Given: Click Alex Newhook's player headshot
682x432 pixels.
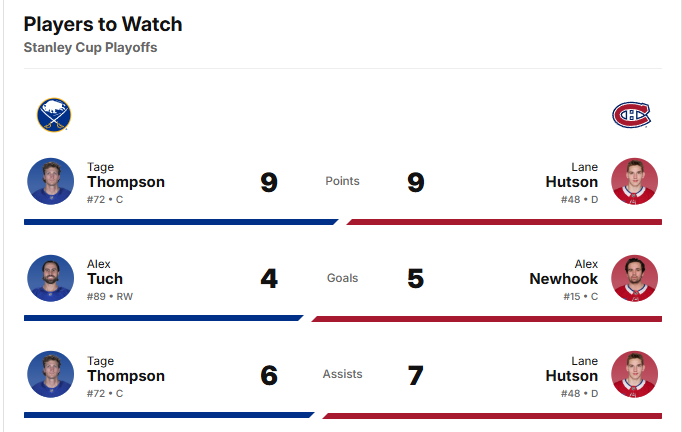Looking at the screenshot, I should click(x=634, y=278).
